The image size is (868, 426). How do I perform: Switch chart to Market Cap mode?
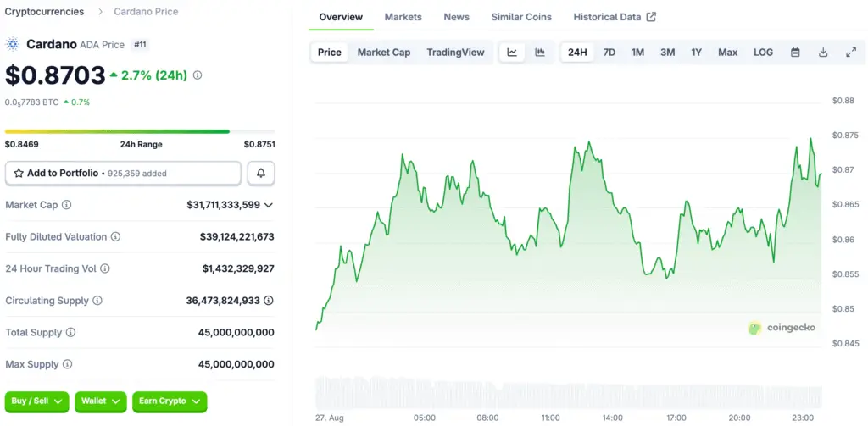coord(384,53)
